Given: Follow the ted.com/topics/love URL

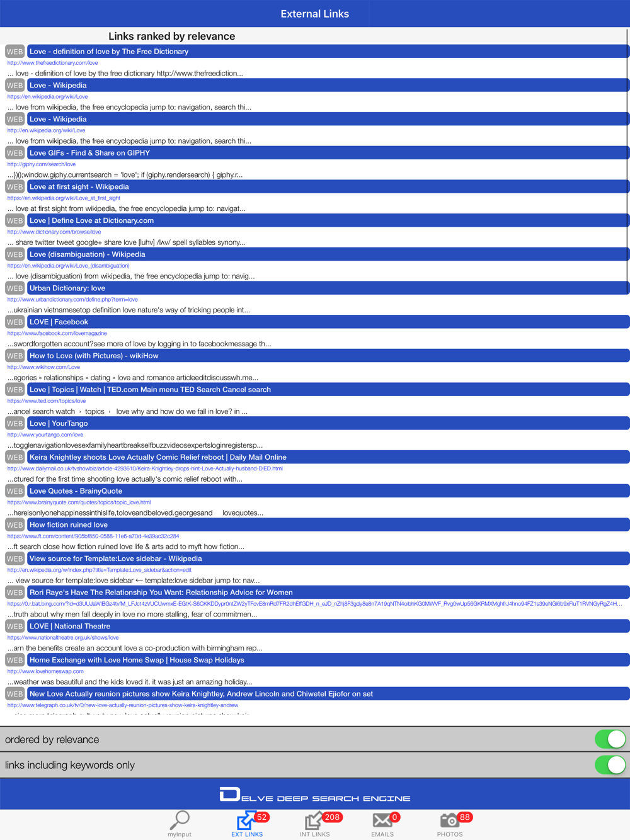Looking at the screenshot, I should click(47, 401).
